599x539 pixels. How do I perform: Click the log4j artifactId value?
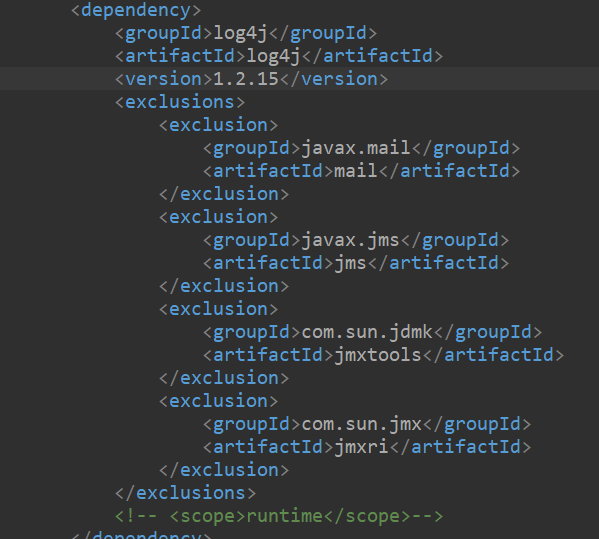point(273,56)
